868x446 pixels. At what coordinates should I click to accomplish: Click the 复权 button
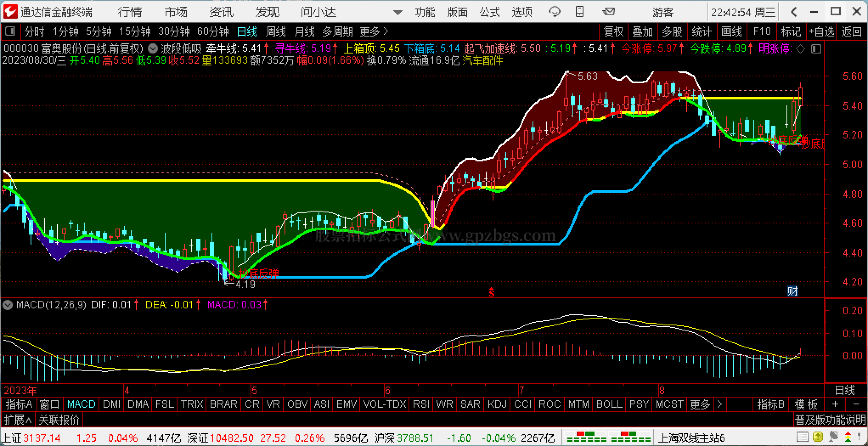tap(614, 31)
